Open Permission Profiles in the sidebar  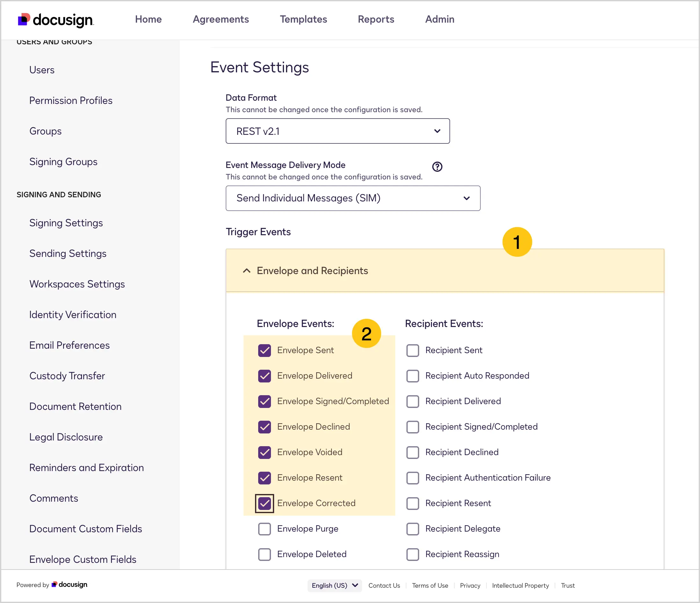point(71,100)
